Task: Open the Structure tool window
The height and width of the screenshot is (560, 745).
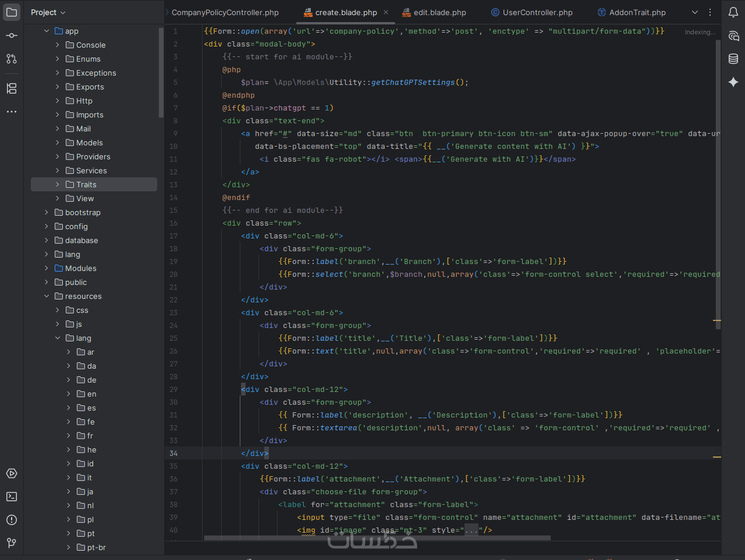Action: click(12, 88)
